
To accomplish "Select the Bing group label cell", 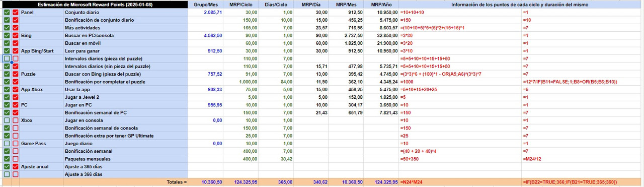I will pyautogui.click(x=42, y=35).
